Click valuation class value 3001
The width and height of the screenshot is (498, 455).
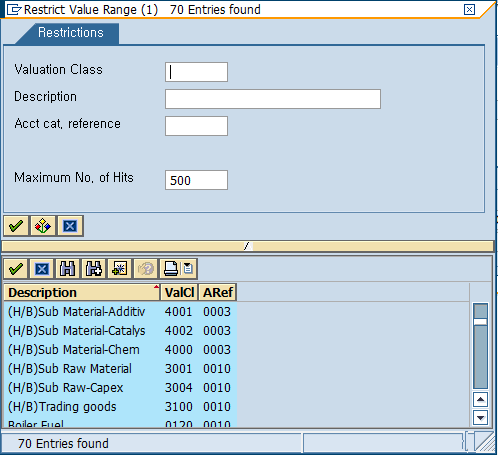(179, 369)
